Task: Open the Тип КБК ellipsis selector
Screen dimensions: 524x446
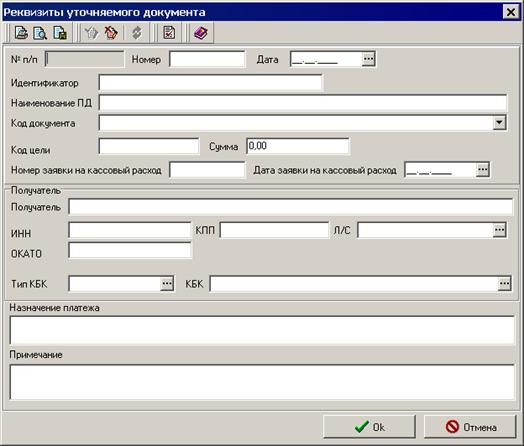Action: (167, 284)
